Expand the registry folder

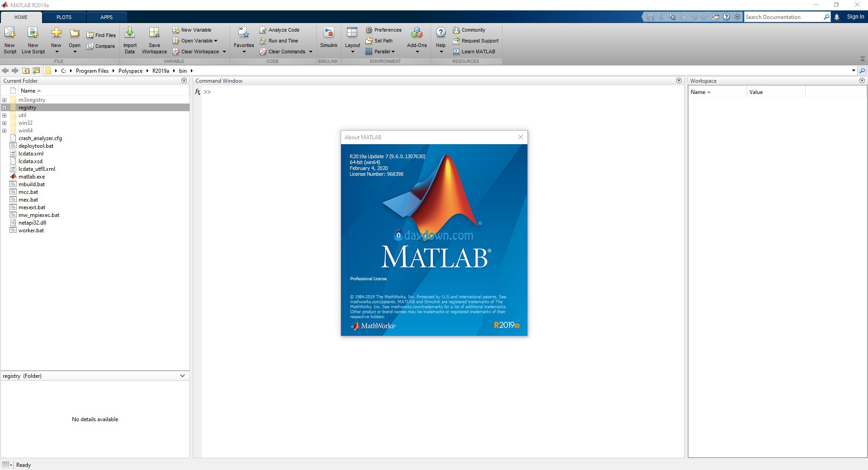(5, 108)
